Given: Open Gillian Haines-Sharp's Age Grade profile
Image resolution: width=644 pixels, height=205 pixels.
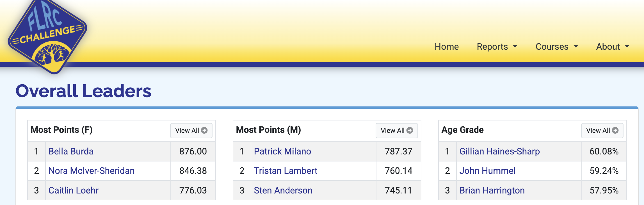Looking at the screenshot, I should point(499,151).
